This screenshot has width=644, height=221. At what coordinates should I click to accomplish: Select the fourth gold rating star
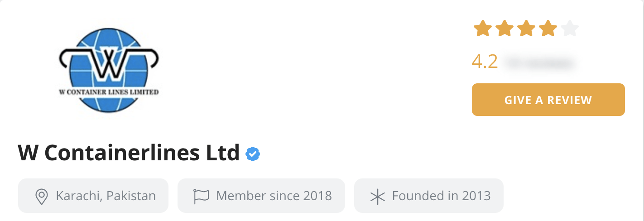548,29
